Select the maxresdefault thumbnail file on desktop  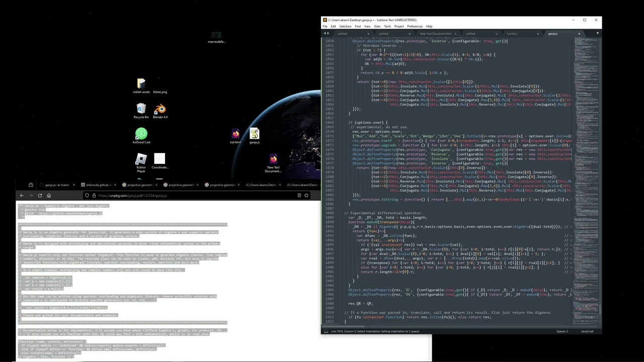216,37
